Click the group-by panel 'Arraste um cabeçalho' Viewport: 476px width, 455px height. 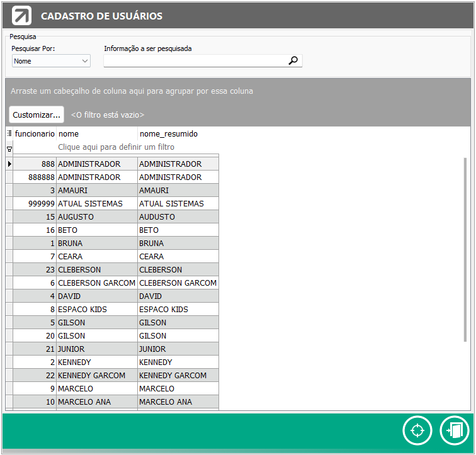pos(132,91)
